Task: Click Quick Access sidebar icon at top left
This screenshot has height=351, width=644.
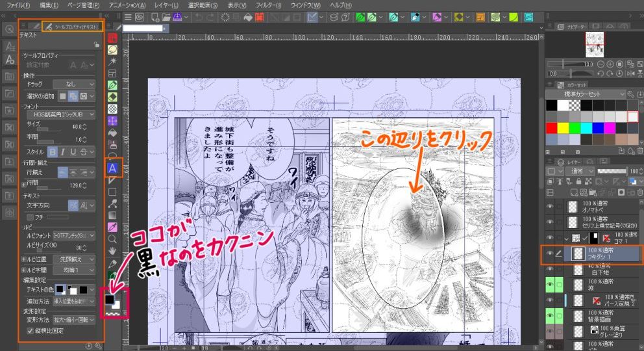Action: (x=9, y=29)
